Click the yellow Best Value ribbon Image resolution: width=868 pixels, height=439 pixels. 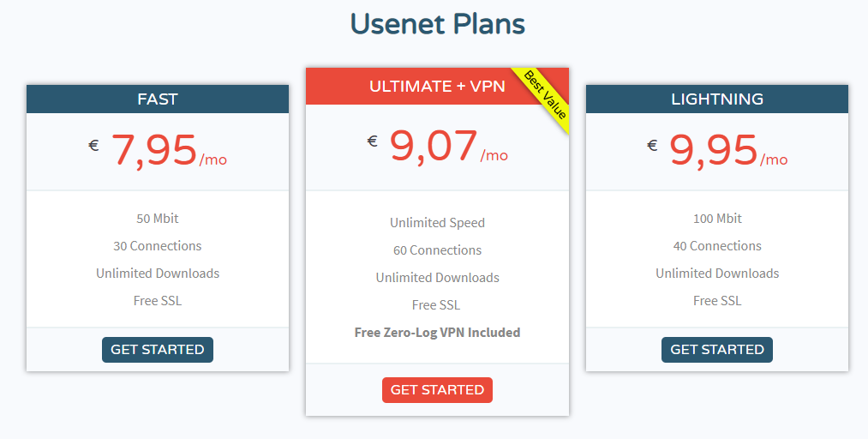545,95
